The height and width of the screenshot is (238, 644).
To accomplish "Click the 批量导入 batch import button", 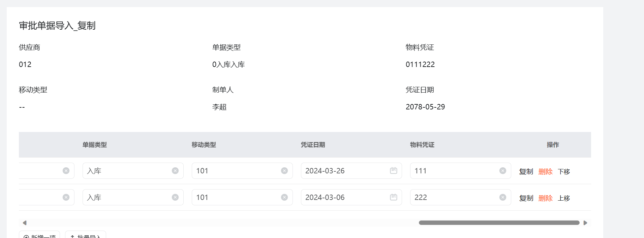I will point(86,235).
